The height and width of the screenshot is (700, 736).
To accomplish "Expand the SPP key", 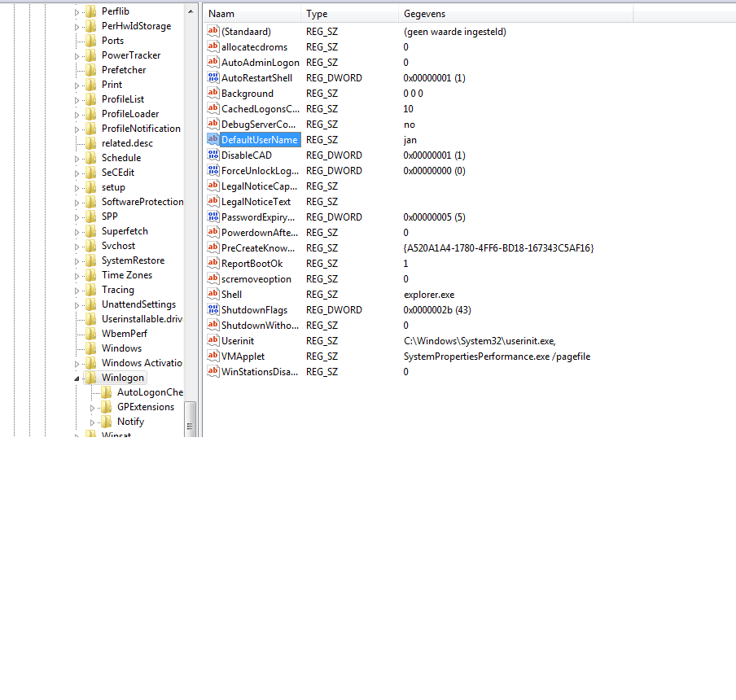I will [77, 217].
